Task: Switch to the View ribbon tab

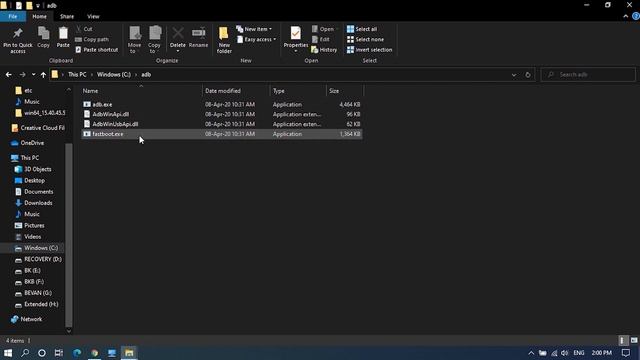Action: point(93,16)
